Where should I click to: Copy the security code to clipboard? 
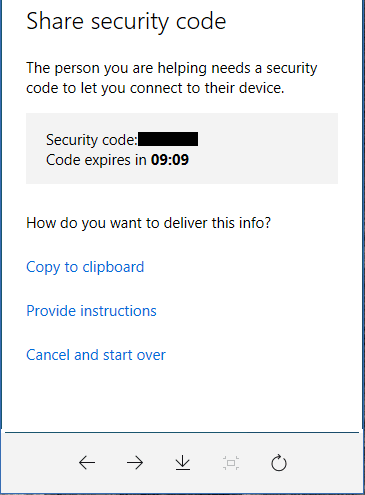[x=85, y=267]
